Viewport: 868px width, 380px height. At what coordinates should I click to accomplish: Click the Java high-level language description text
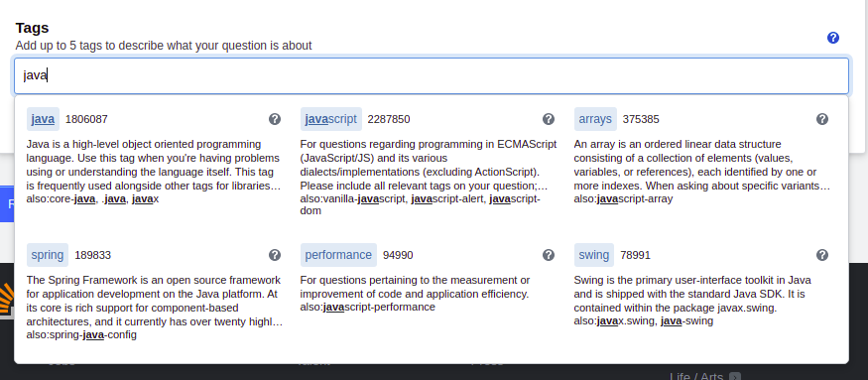click(154, 165)
